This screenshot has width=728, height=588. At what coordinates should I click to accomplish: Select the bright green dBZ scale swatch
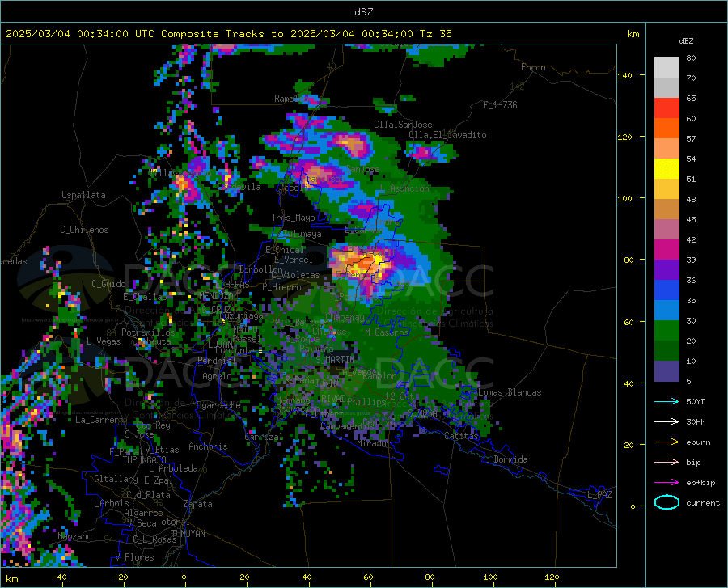tap(667, 331)
